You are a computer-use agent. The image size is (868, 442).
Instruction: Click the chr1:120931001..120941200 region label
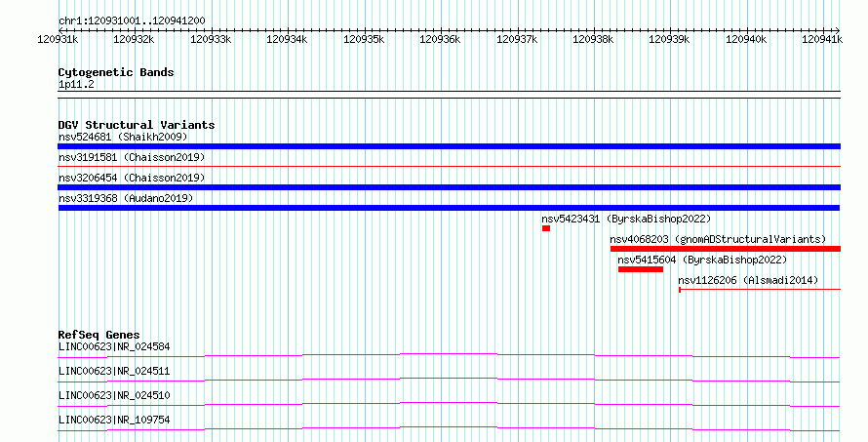click(x=132, y=20)
